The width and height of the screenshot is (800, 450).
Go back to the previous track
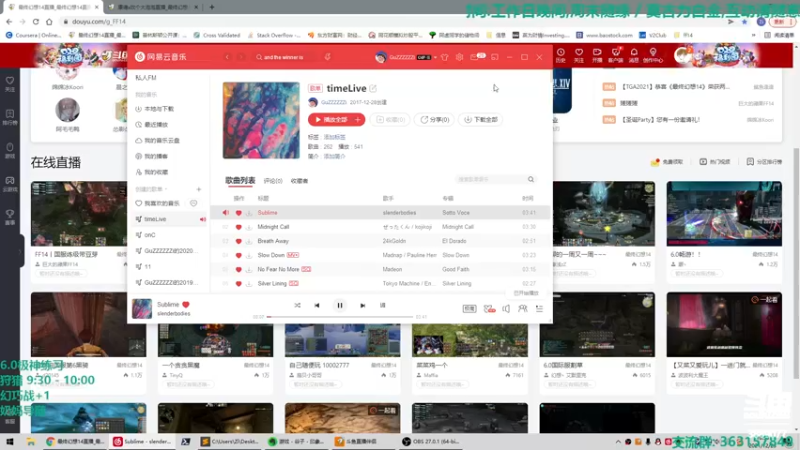coord(317,306)
